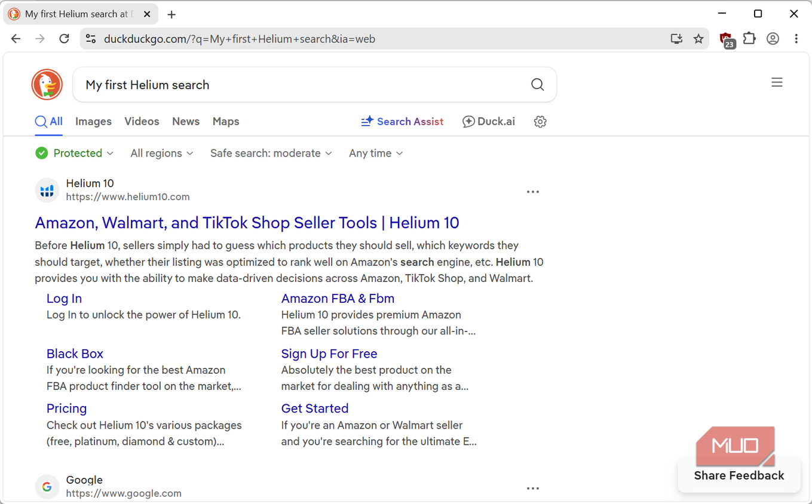Maximize the browser window
The width and height of the screenshot is (812, 504).
[758, 14]
